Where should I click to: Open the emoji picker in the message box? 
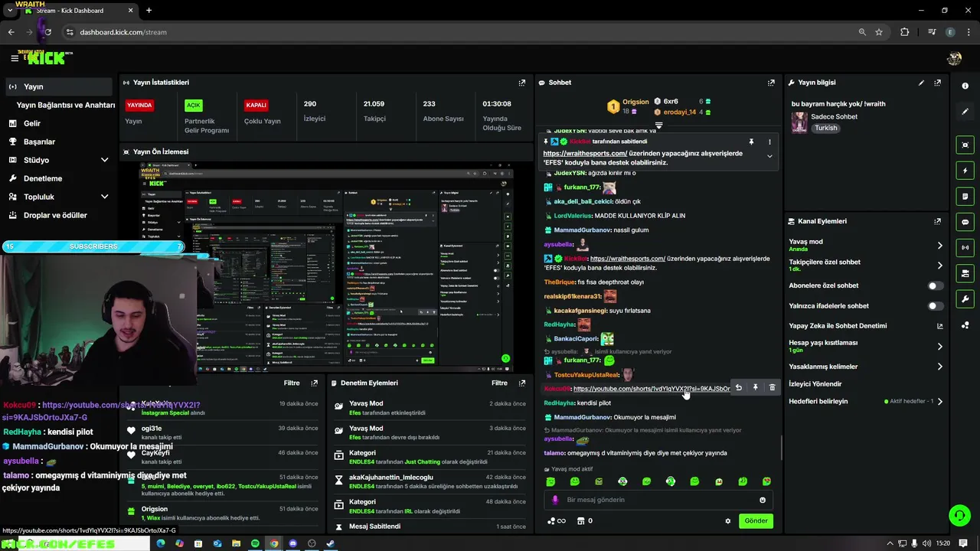coord(762,500)
